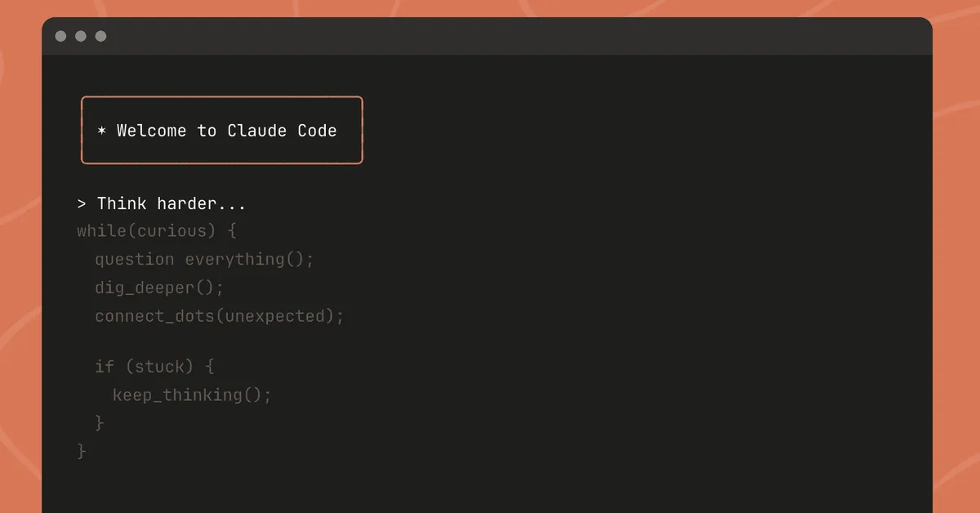
Task: Click the if (stuck) condition line
Action: (154, 367)
